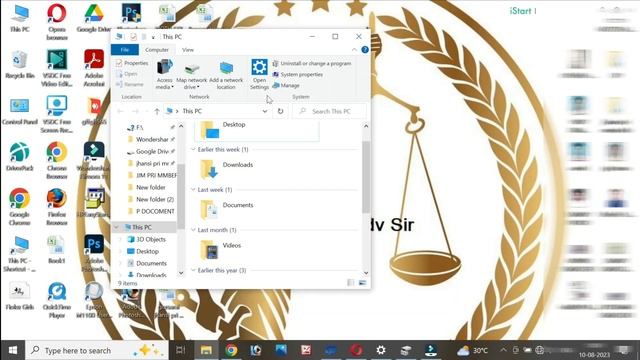Select Add a network location
This screenshot has width=640, height=360.
point(226,74)
